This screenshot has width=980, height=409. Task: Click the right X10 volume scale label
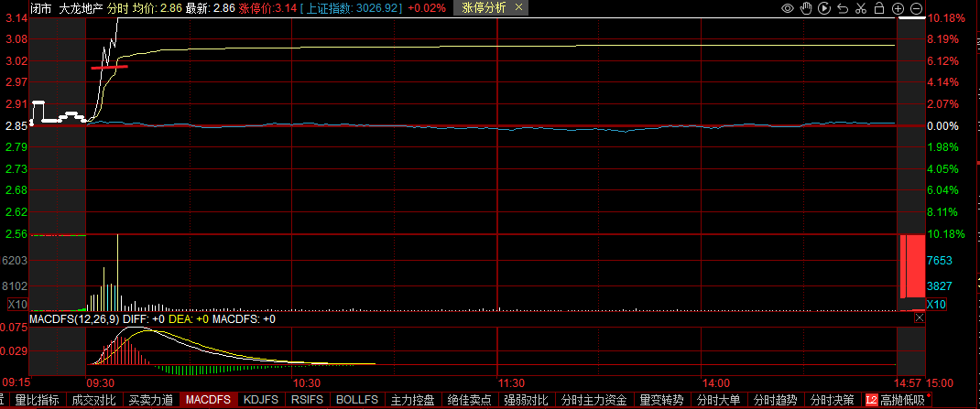coord(936,304)
